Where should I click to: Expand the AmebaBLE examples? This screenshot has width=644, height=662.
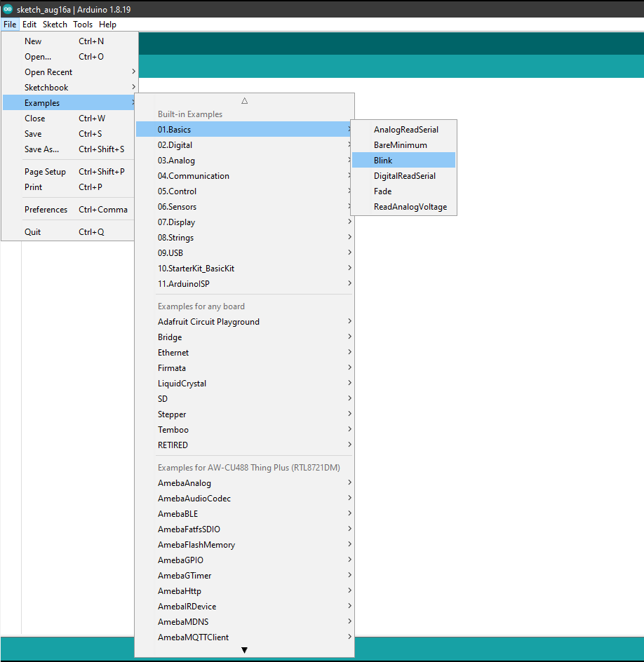coord(245,514)
